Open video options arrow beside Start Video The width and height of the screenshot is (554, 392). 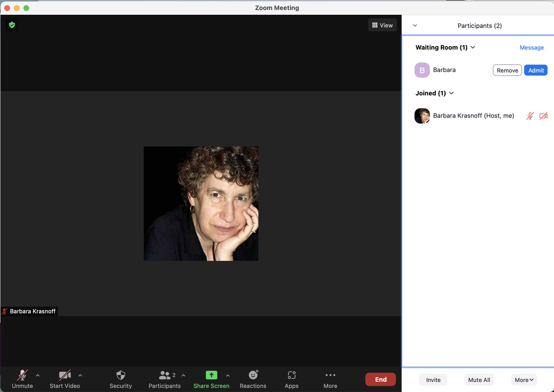tap(80, 375)
